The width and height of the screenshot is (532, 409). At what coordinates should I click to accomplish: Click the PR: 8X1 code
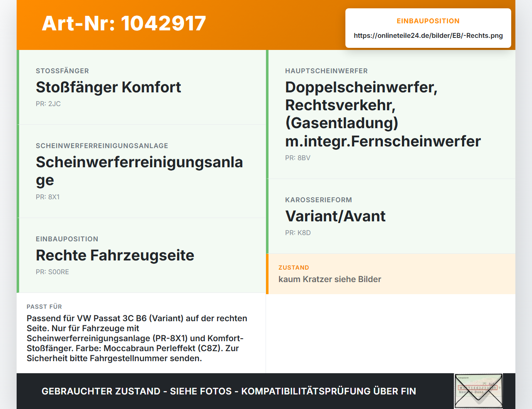[48, 197]
